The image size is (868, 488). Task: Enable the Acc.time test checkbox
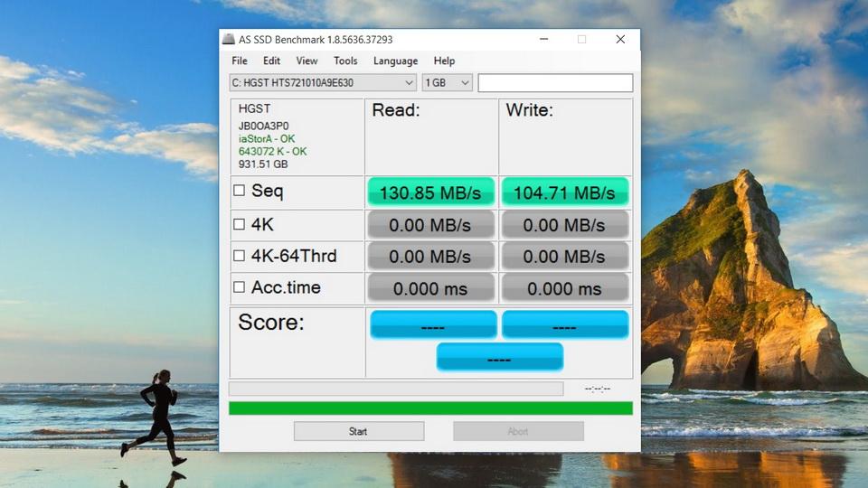click(x=239, y=287)
